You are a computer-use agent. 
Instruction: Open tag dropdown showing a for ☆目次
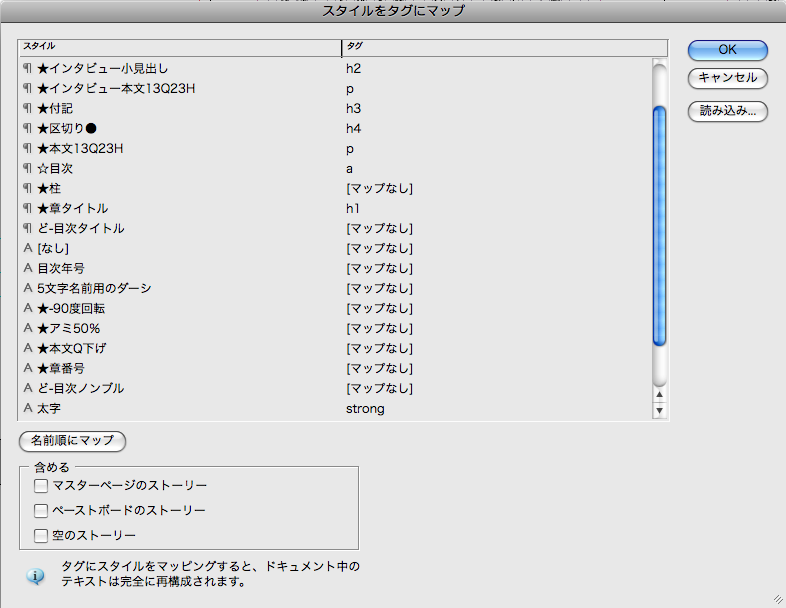[349, 169]
